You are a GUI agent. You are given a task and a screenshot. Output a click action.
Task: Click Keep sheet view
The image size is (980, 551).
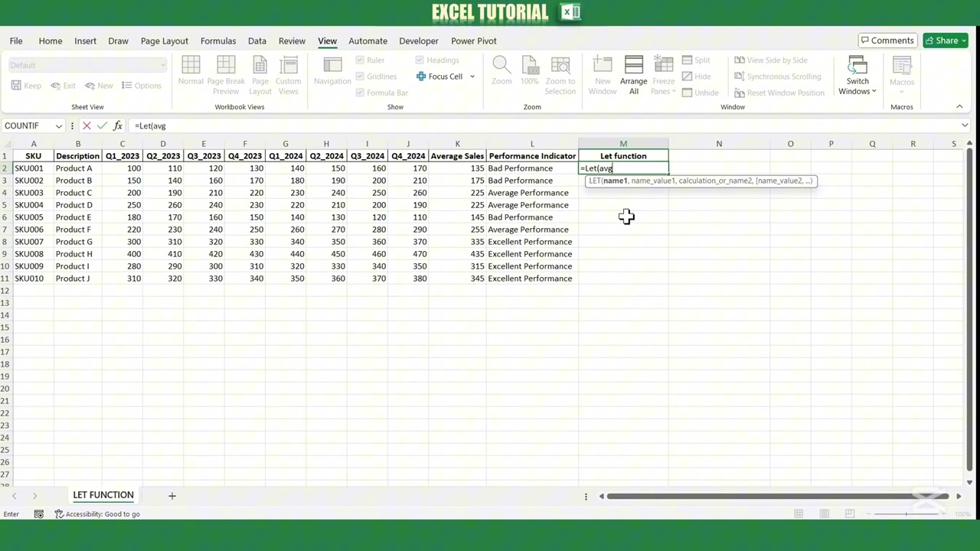[26, 86]
